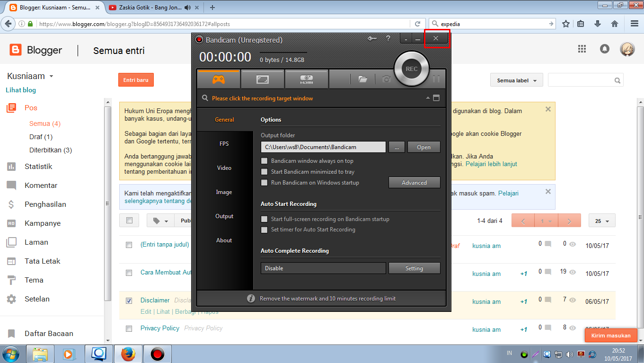Open Statistik in the Blogger sidebar

tap(38, 167)
